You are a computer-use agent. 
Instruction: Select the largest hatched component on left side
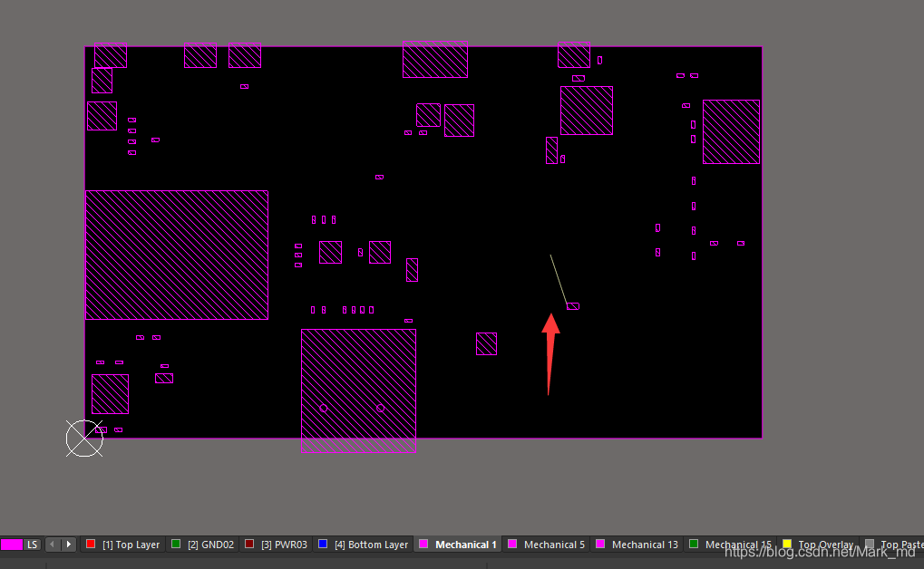pyautogui.click(x=177, y=255)
